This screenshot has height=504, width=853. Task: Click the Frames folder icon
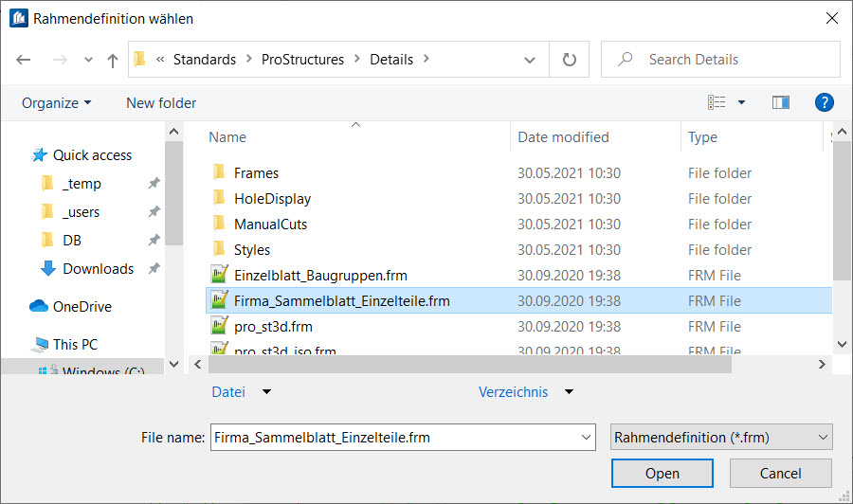coord(219,172)
